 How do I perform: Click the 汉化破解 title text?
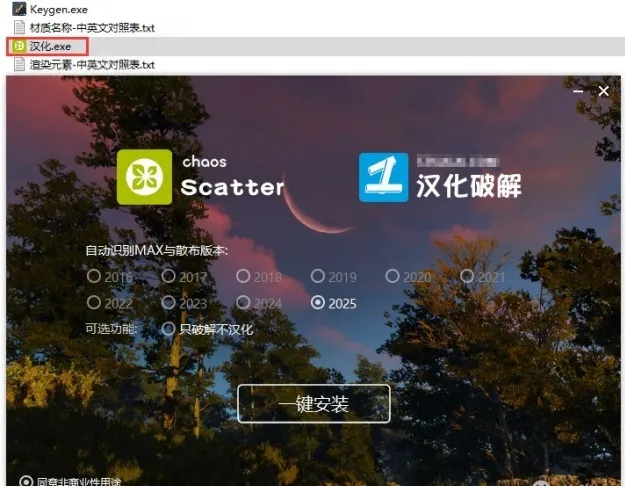click(x=469, y=186)
